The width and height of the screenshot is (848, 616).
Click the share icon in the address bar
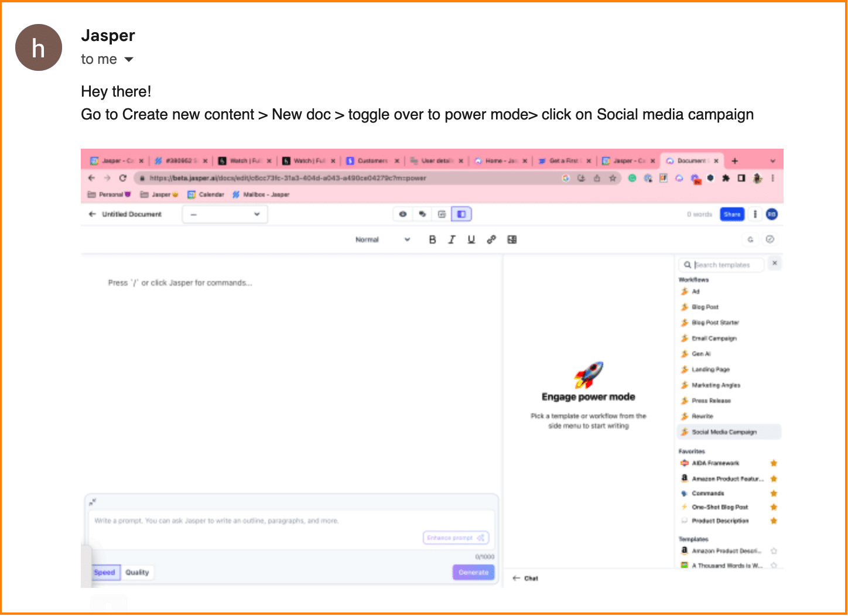(597, 178)
